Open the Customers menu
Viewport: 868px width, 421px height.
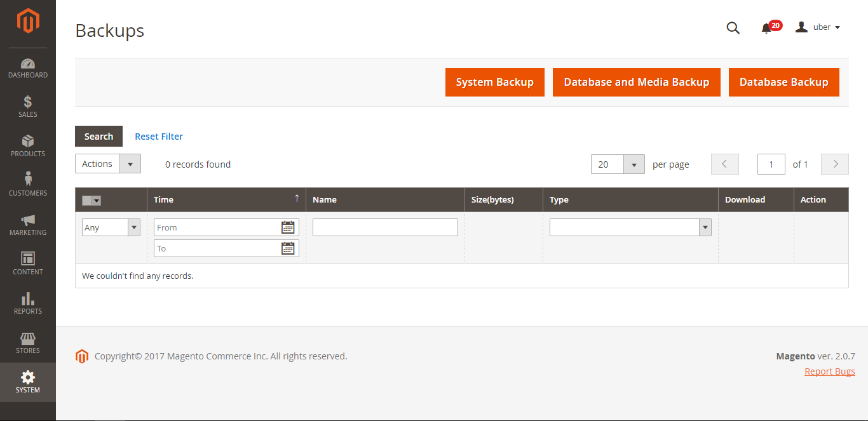tap(28, 186)
